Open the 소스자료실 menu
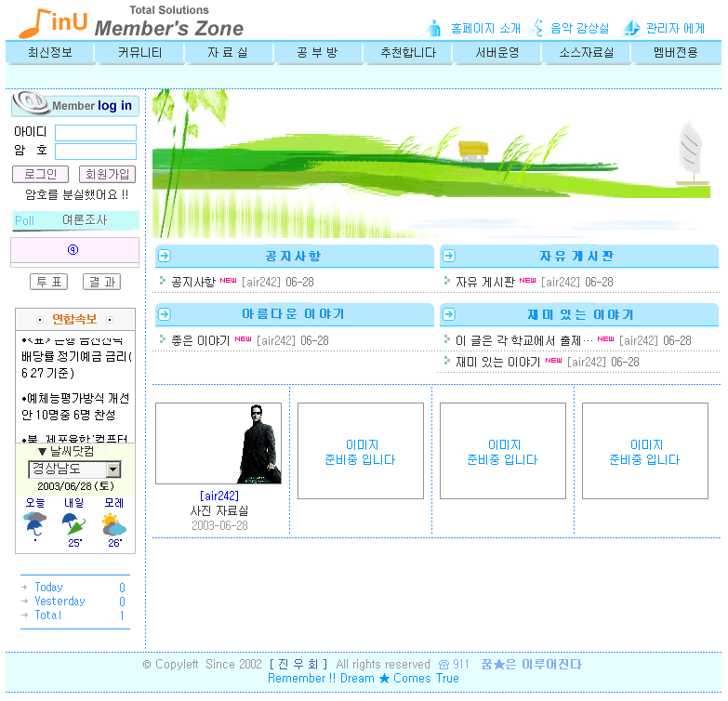 [586, 53]
